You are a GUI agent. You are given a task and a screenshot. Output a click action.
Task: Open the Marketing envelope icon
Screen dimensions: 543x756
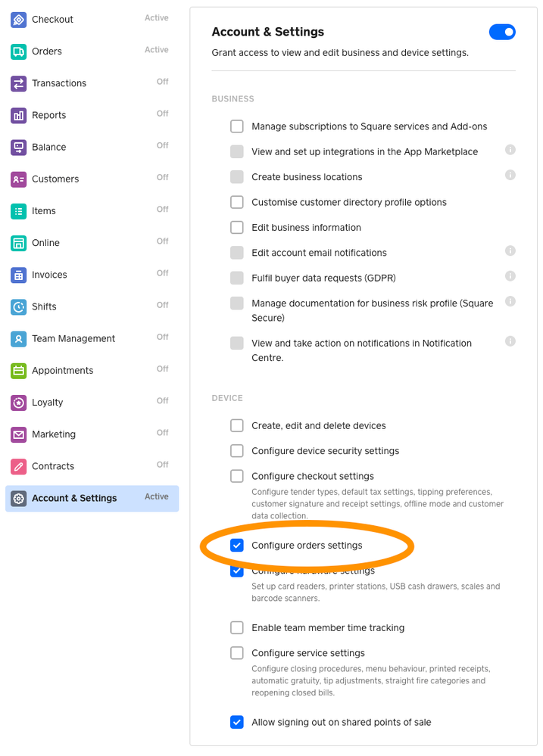19,434
